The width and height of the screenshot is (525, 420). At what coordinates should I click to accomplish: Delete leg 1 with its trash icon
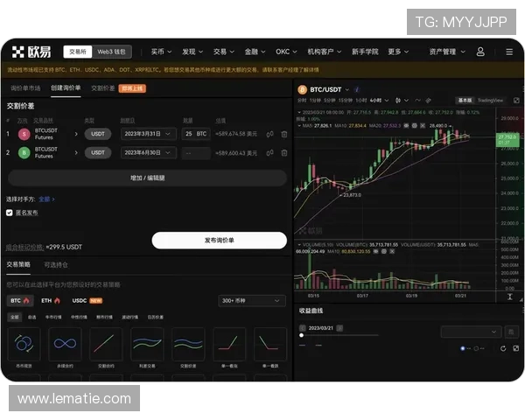[x=284, y=134]
